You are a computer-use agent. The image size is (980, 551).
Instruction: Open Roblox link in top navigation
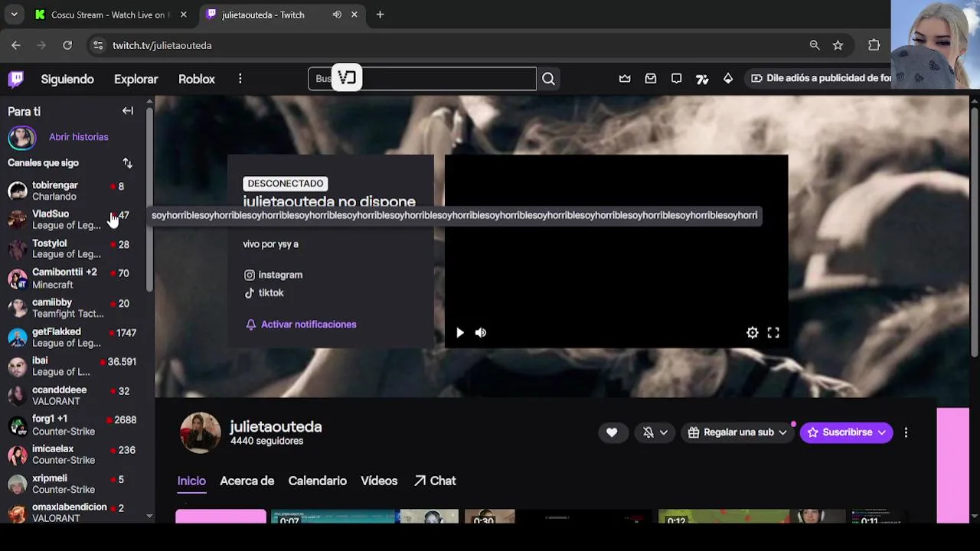click(197, 79)
